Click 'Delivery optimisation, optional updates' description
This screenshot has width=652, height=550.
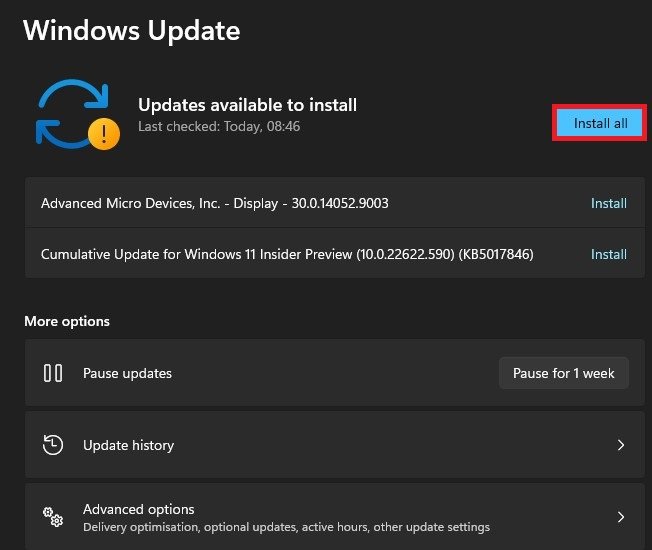(286, 527)
